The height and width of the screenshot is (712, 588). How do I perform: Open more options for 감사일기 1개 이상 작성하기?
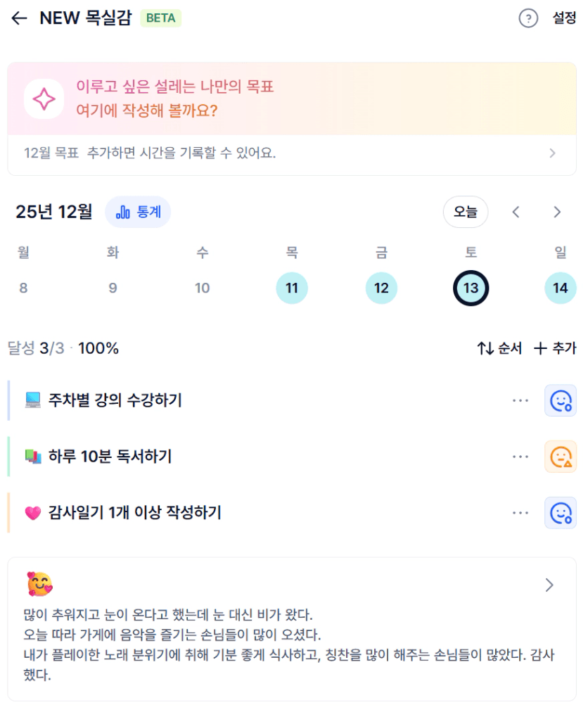[x=520, y=513]
